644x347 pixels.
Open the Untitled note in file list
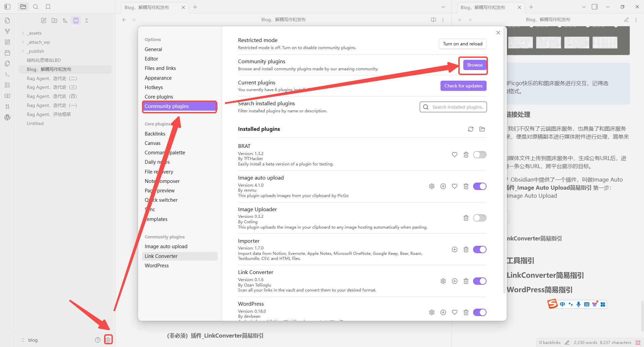click(35, 123)
